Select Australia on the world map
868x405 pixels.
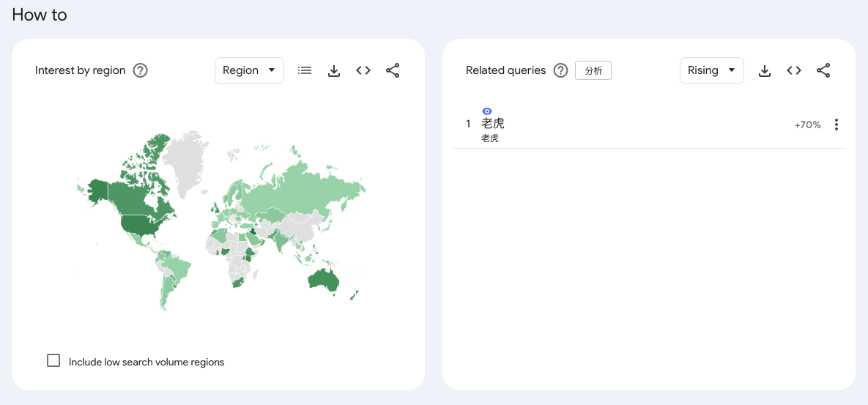(x=323, y=280)
